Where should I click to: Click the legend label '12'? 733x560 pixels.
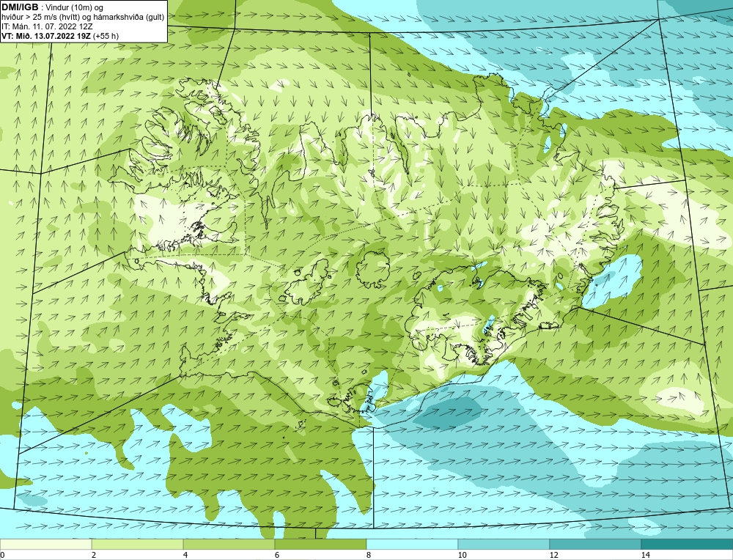(554, 555)
